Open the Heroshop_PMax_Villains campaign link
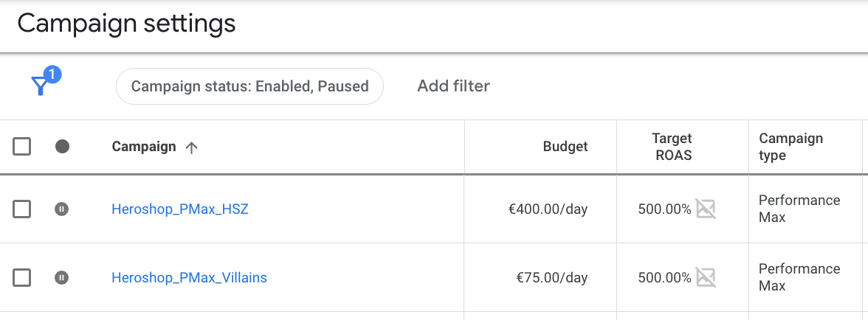Viewport: 868px width, 320px height. 189,278
